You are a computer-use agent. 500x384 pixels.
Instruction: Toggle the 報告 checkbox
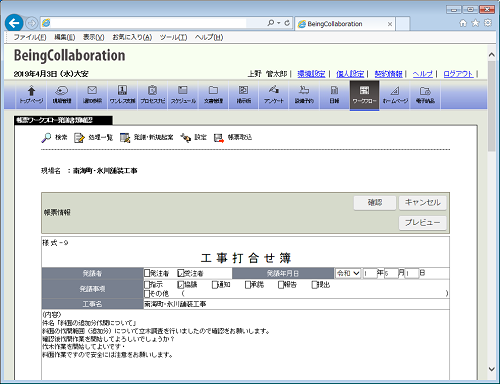tap(281, 285)
